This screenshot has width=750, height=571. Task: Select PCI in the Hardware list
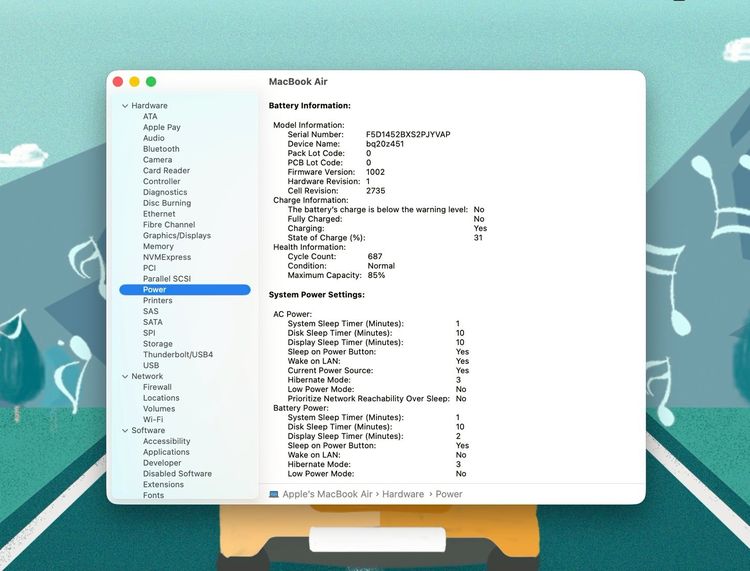pos(149,268)
